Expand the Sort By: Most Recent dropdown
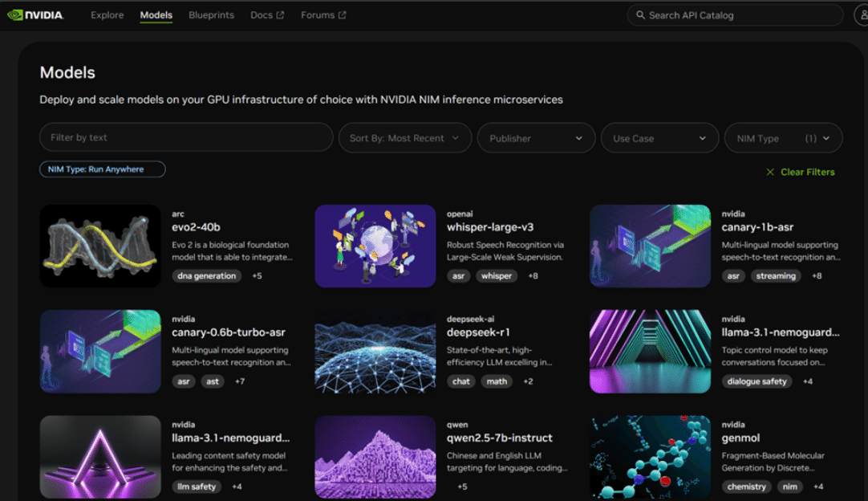 tap(404, 137)
